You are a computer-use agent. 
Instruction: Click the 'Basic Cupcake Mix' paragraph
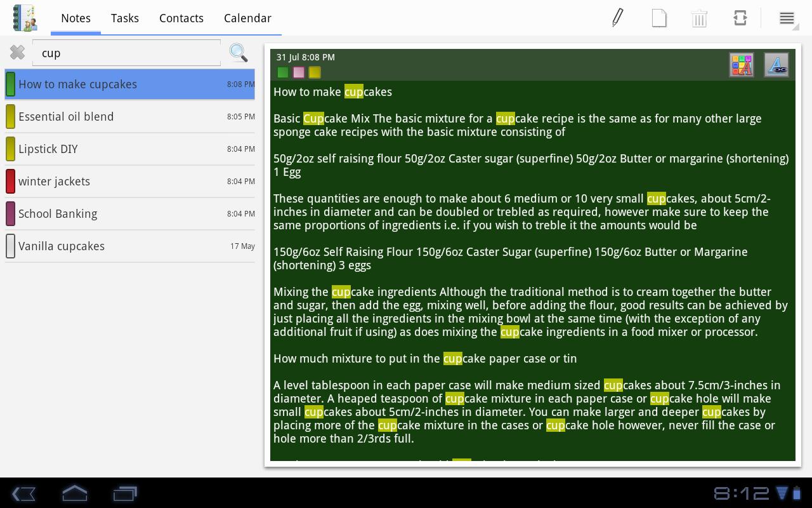pyautogui.click(x=517, y=125)
